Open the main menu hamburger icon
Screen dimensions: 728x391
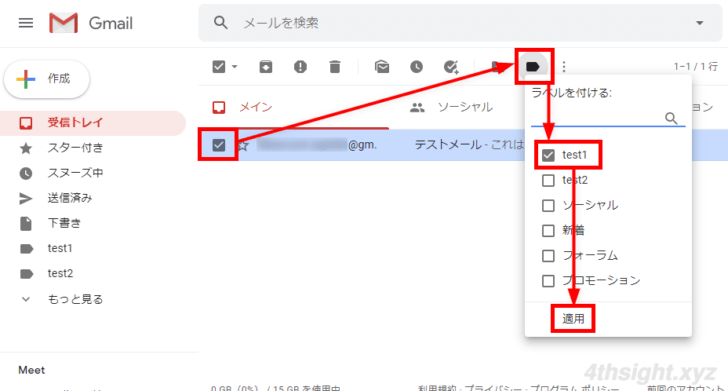coord(26,23)
